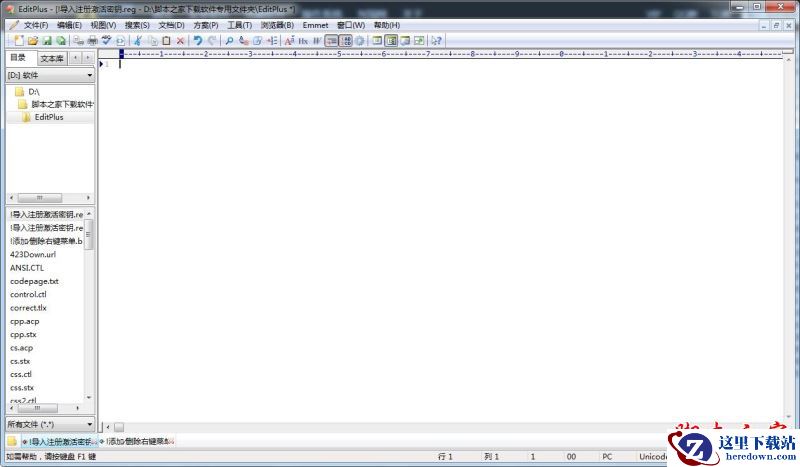Open the 方案(P) menu
Screen dimensions: 800x467
tap(206, 25)
